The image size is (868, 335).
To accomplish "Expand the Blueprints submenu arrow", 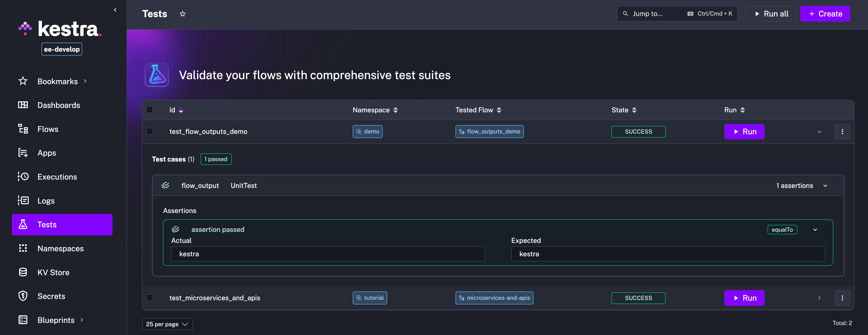I will pos(82,320).
